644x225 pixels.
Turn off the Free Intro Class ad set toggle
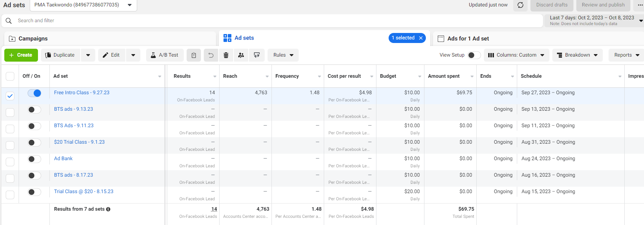tap(34, 93)
